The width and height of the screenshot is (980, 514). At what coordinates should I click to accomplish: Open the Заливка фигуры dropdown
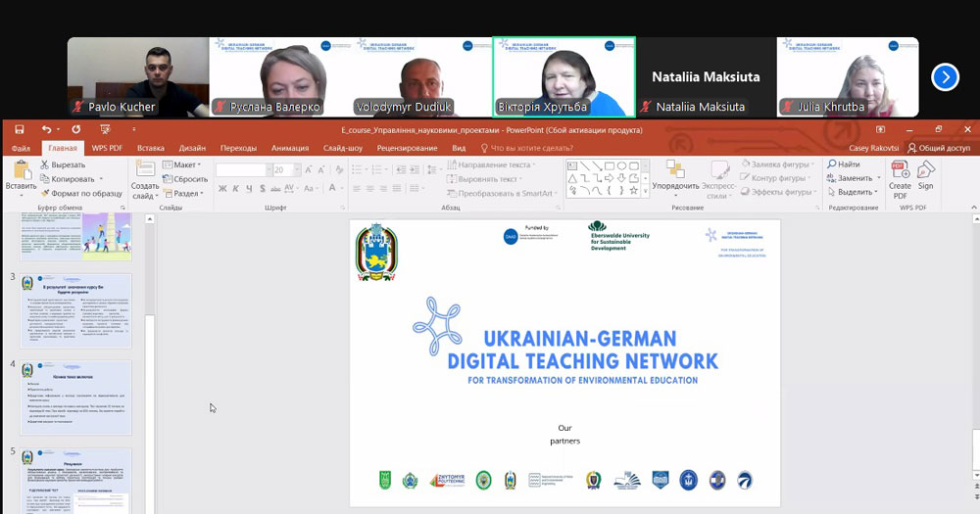pyautogui.click(x=778, y=164)
